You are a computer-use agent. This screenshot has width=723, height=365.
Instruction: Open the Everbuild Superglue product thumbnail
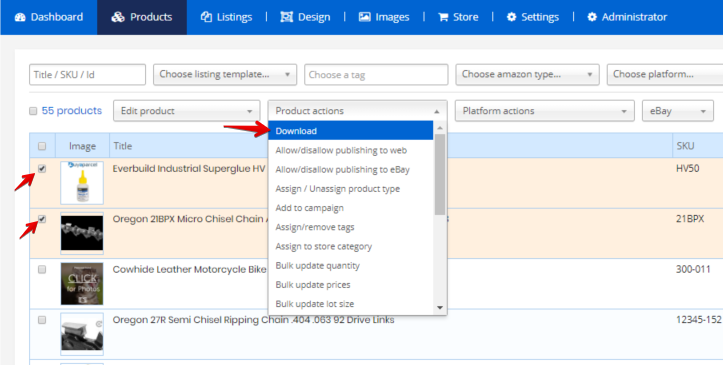point(82,183)
